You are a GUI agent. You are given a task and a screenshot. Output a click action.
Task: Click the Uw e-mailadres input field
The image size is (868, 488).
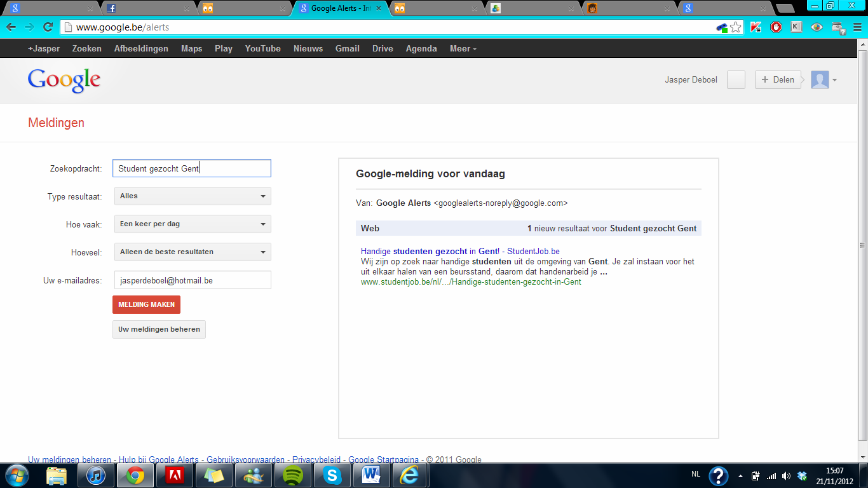192,280
